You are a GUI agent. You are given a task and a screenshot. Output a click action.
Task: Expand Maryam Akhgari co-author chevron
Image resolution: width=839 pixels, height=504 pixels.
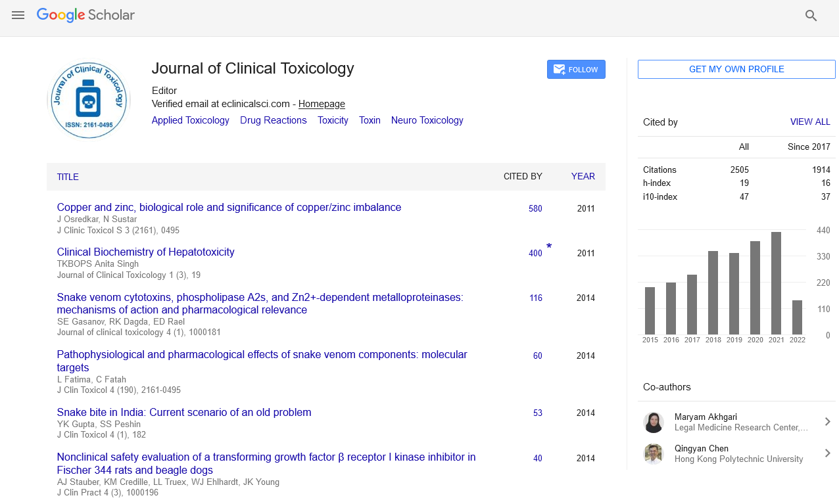click(828, 422)
